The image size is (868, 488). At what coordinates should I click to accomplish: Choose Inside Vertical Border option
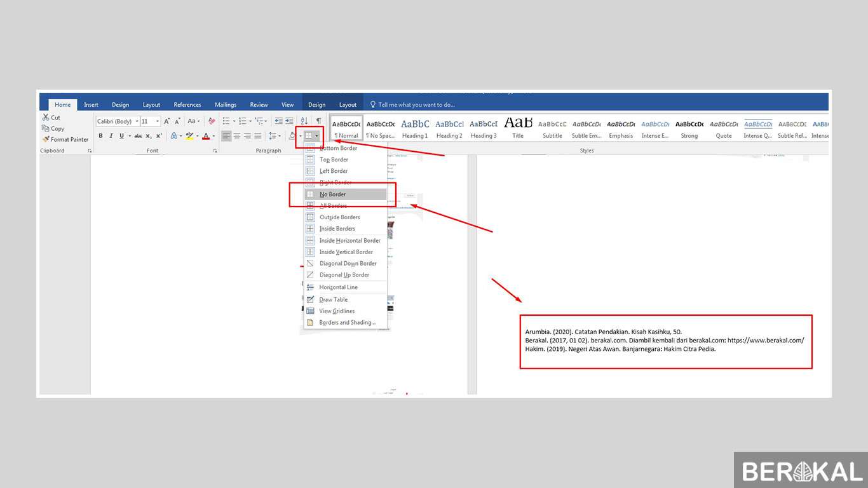pyautogui.click(x=345, y=252)
